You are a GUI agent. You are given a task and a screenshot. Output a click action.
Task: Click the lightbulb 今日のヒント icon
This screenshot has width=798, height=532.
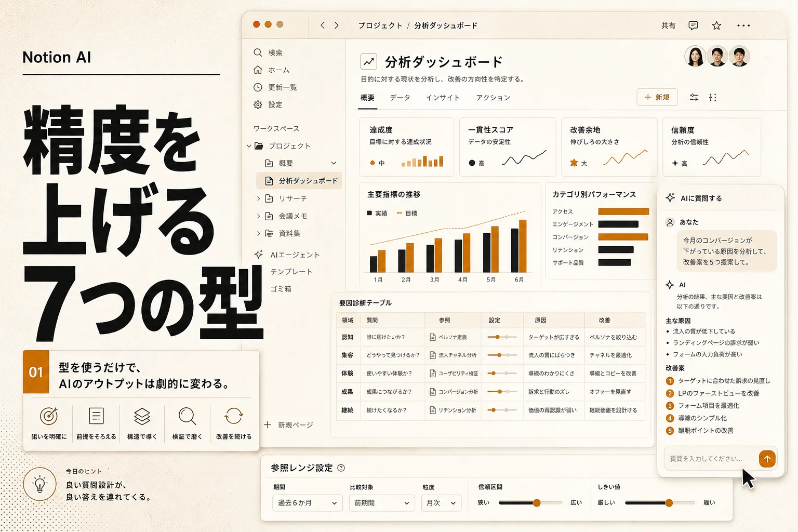pyautogui.click(x=39, y=484)
